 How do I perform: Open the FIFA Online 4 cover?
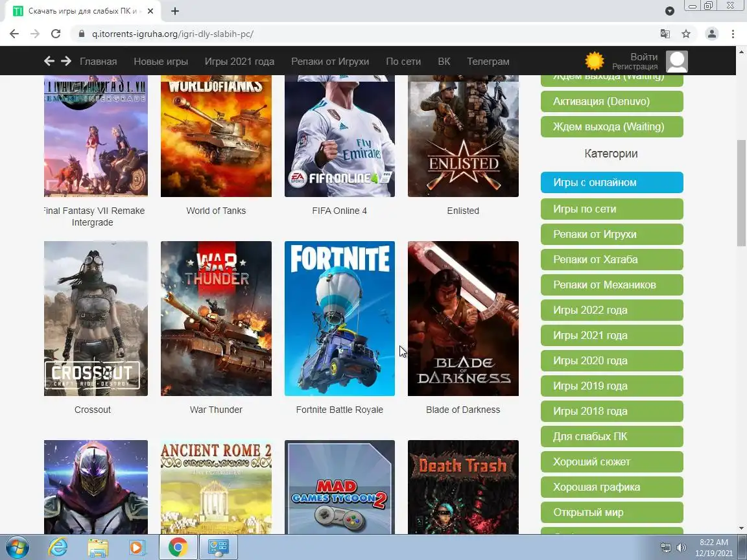(340, 136)
